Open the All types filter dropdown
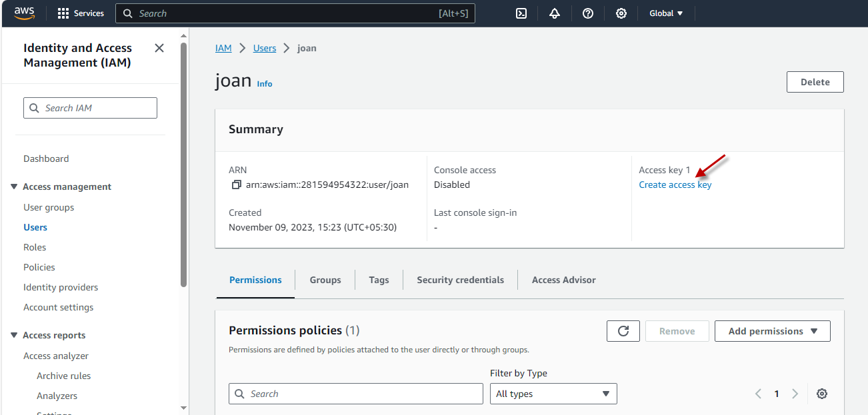 coord(553,394)
